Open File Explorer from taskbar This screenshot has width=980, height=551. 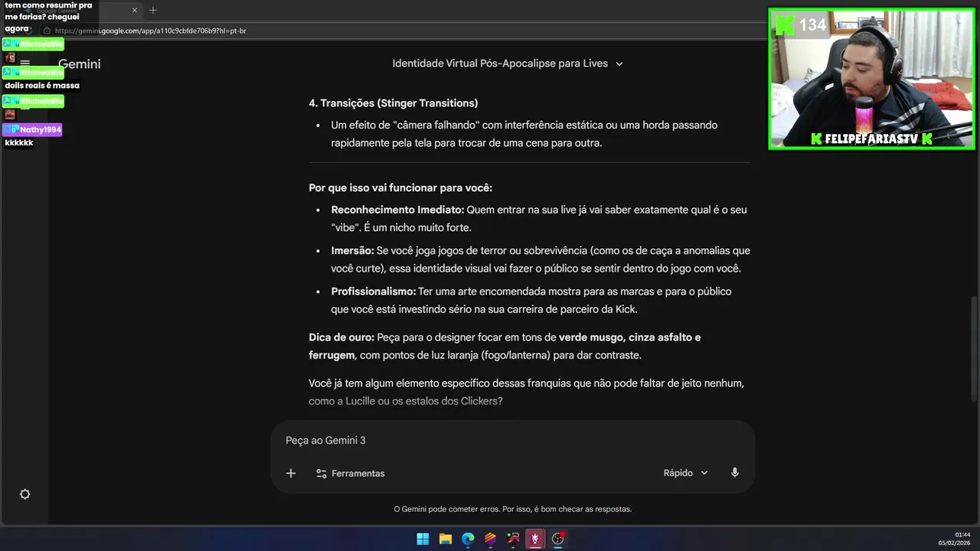click(446, 539)
